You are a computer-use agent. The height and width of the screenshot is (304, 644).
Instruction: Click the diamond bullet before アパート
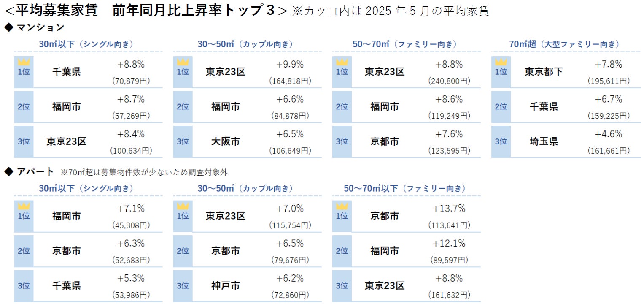(x=8, y=171)
